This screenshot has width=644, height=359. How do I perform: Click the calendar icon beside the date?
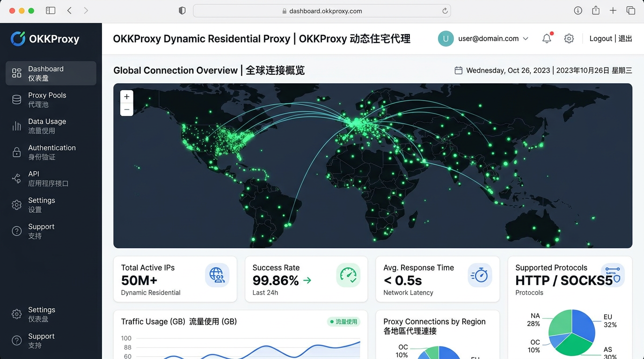(458, 70)
